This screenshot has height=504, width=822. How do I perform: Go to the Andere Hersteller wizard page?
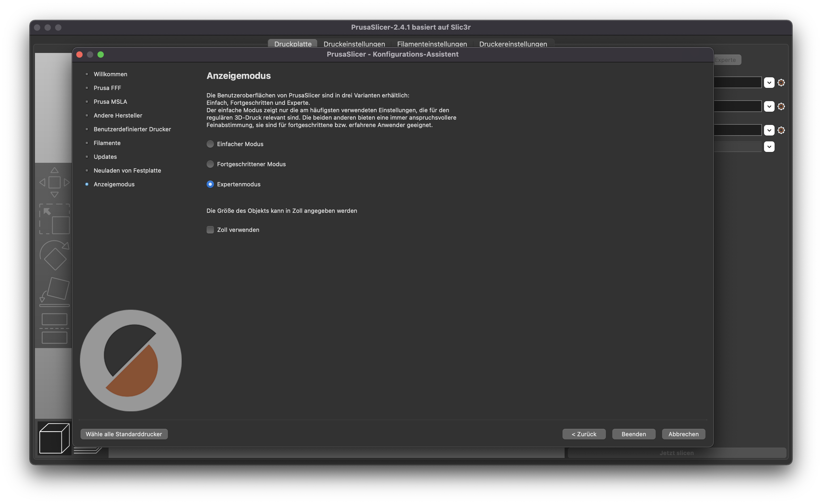point(118,115)
